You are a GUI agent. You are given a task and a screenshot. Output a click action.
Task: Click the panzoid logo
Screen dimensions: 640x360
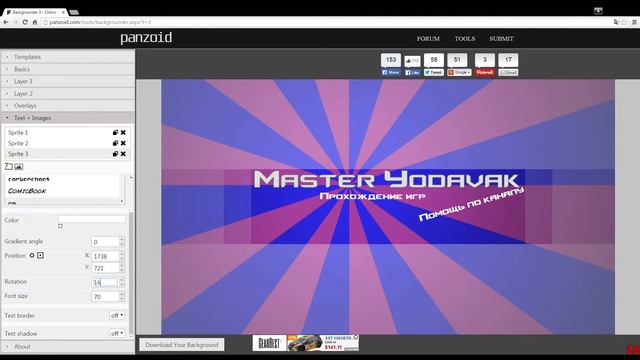point(146,38)
